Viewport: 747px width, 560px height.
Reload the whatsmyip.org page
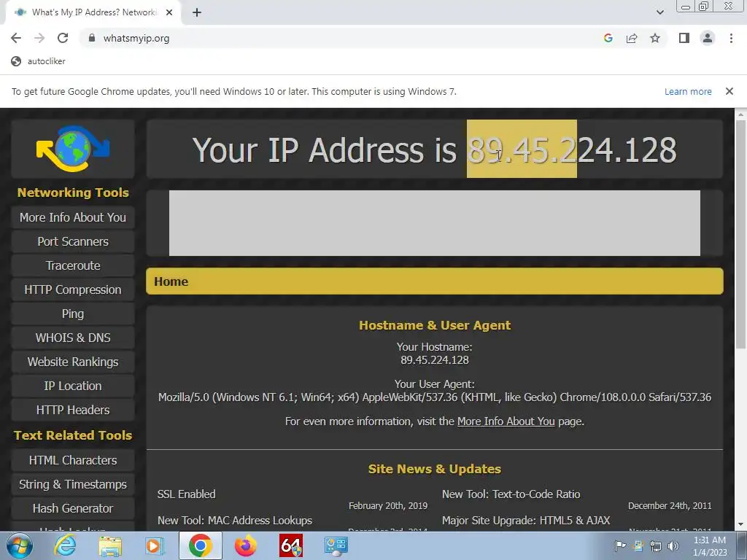(x=63, y=38)
